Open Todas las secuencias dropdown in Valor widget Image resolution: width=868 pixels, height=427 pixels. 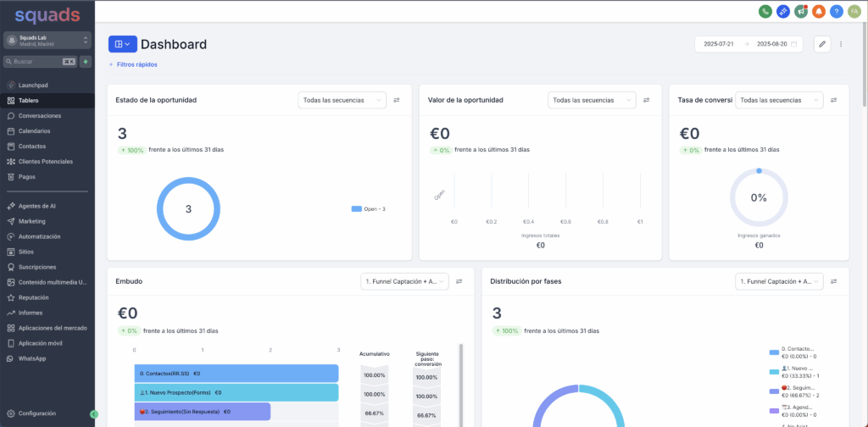tap(592, 100)
